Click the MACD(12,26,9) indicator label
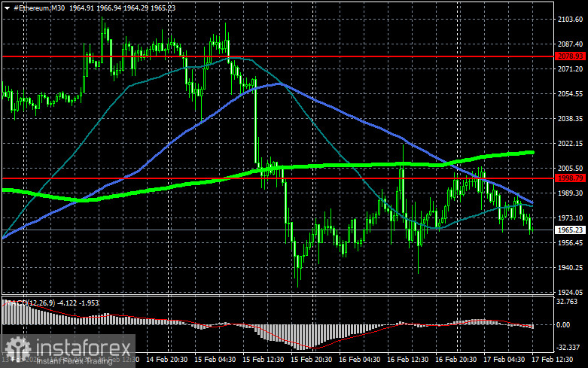Screen dimensions: 588x368 (32, 303)
